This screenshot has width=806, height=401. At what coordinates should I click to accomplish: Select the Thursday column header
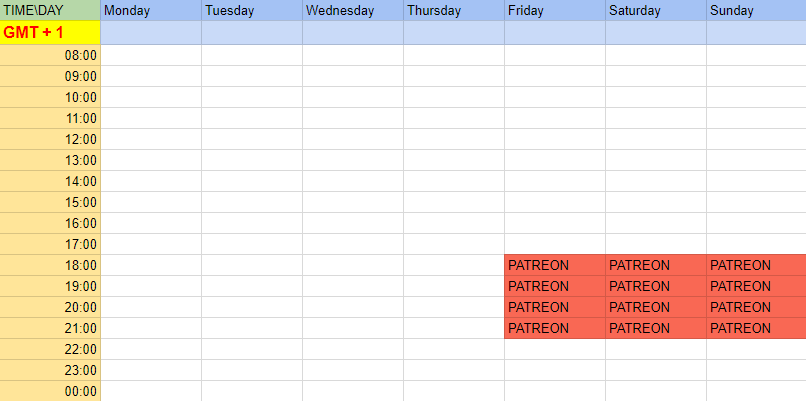coord(454,10)
